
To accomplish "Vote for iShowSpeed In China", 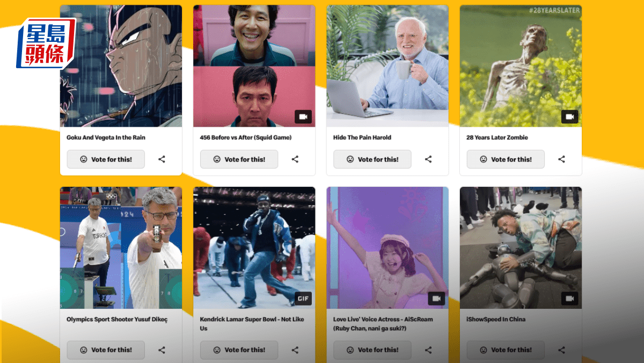I will pyautogui.click(x=506, y=350).
